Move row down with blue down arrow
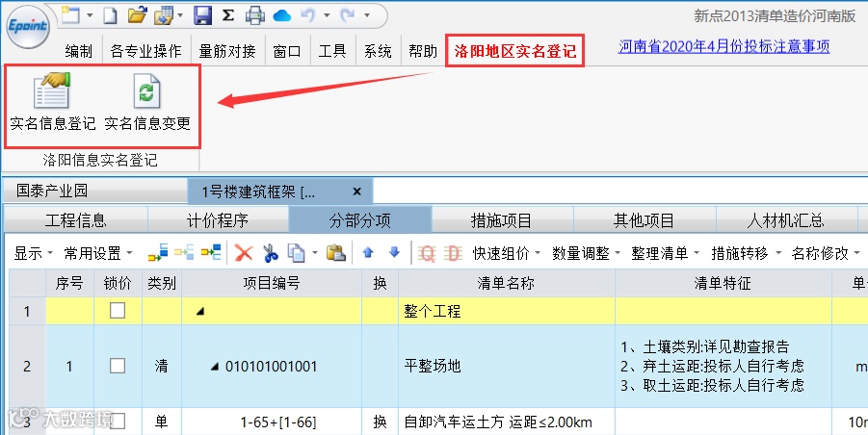Image resolution: width=868 pixels, height=435 pixels. 394,252
